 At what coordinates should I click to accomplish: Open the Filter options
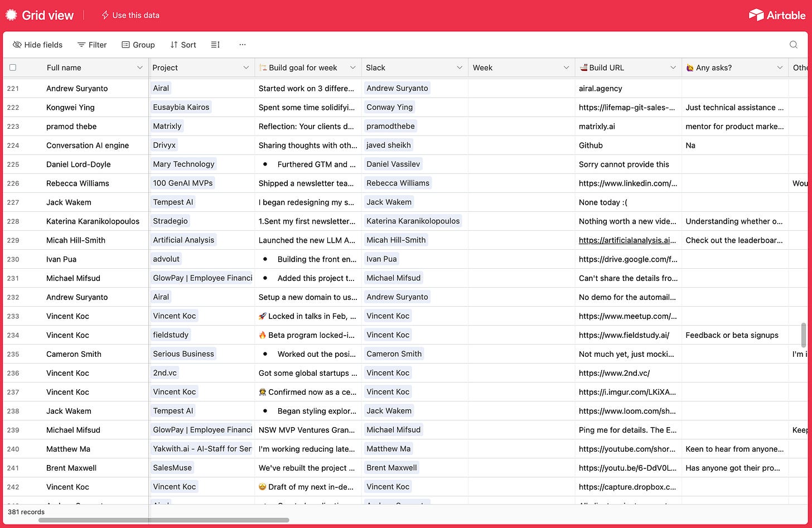[x=92, y=45]
